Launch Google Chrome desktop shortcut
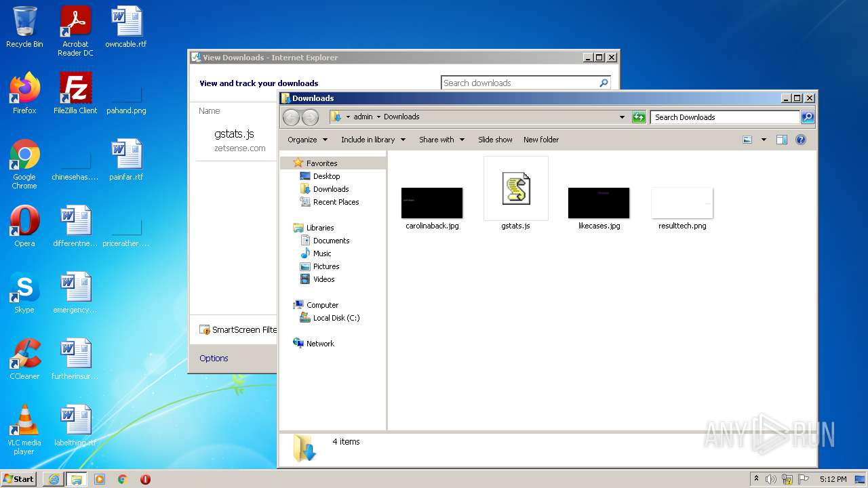The image size is (868, 488). [24, 164]
